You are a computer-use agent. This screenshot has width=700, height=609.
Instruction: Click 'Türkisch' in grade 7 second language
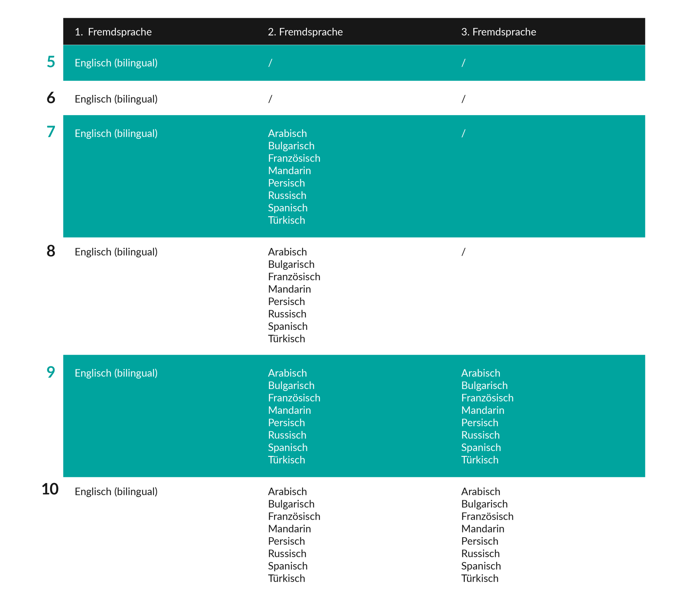[286, 220]
